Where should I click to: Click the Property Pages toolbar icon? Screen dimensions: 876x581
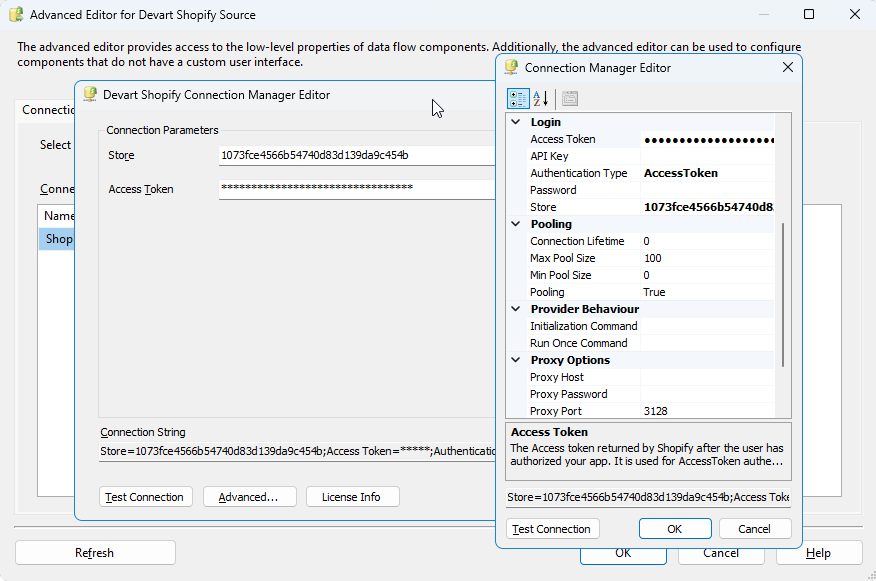569,98
